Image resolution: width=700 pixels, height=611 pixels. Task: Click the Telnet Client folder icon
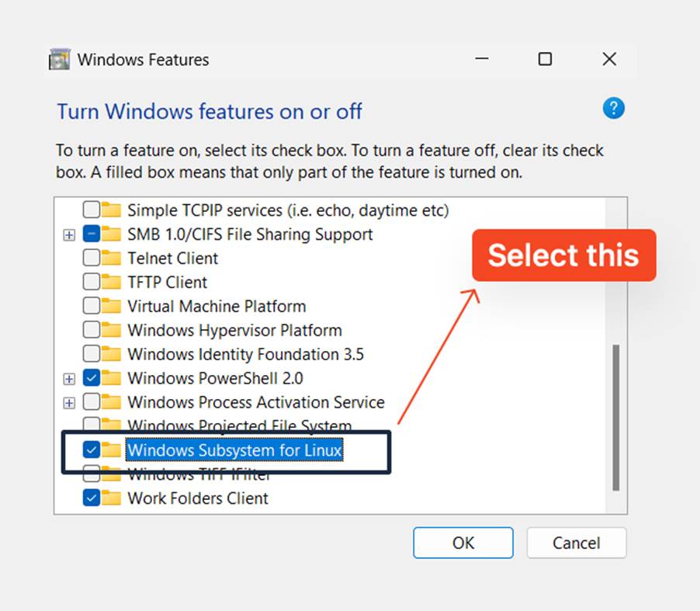pos(112,258)
